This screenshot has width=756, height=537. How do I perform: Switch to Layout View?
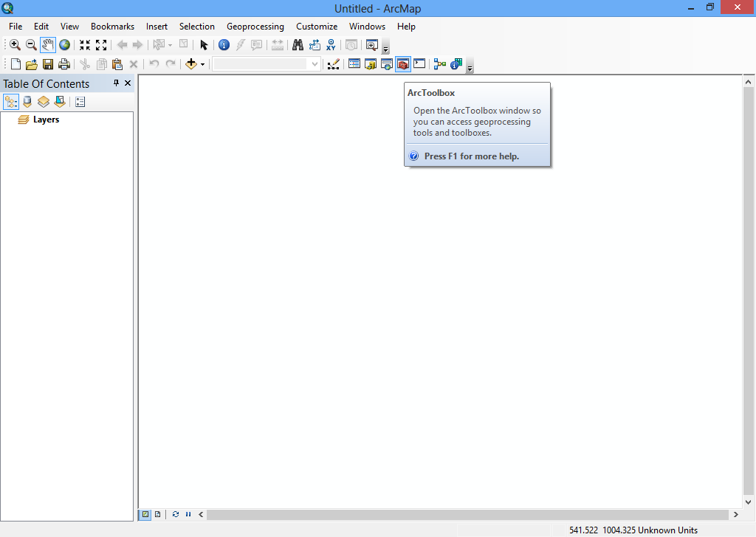point(158,514)
